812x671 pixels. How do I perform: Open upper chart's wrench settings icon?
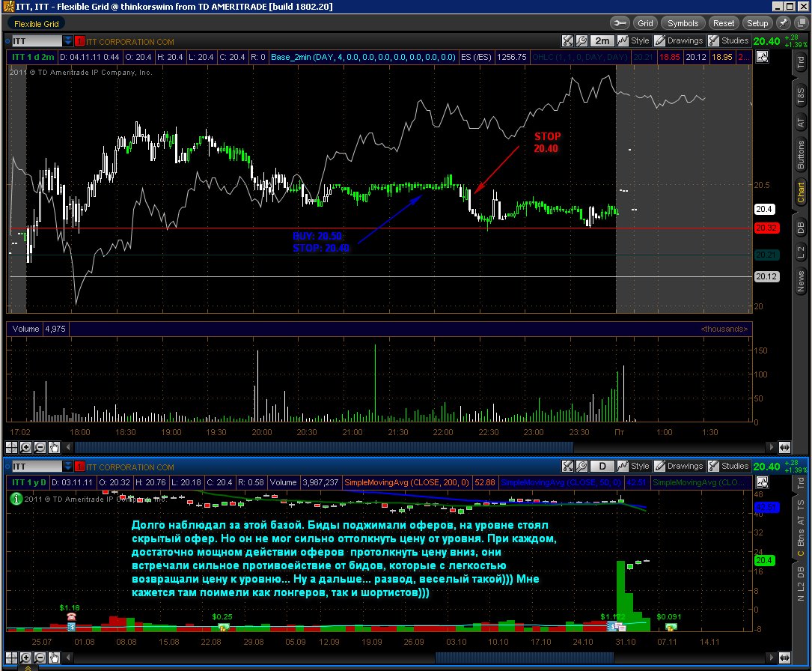tap(581, 41)
